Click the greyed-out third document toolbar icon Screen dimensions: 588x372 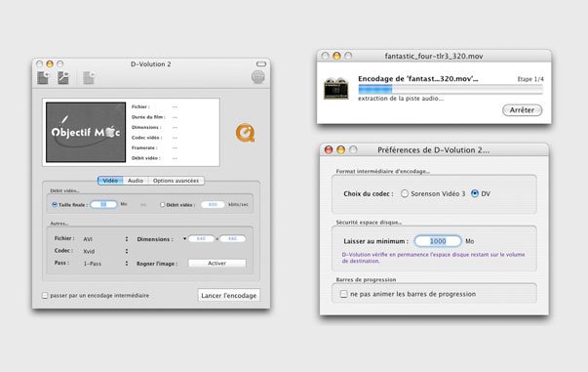pos(89,78)
